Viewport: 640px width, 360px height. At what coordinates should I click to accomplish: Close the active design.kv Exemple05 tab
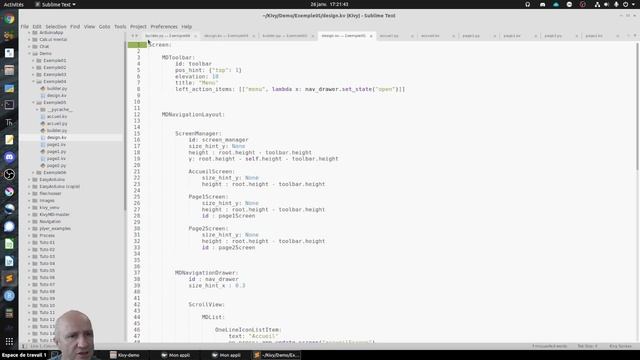371,36
